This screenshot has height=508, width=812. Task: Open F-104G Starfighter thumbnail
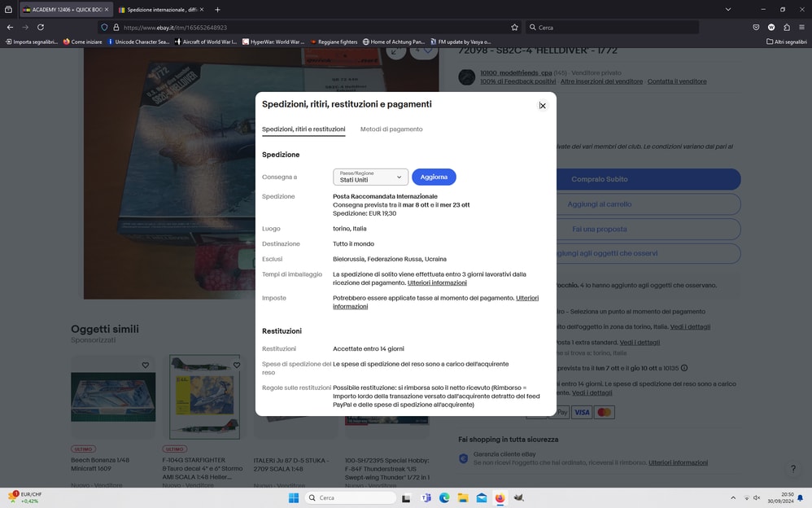pyautogui.click(x=204, y=397)
